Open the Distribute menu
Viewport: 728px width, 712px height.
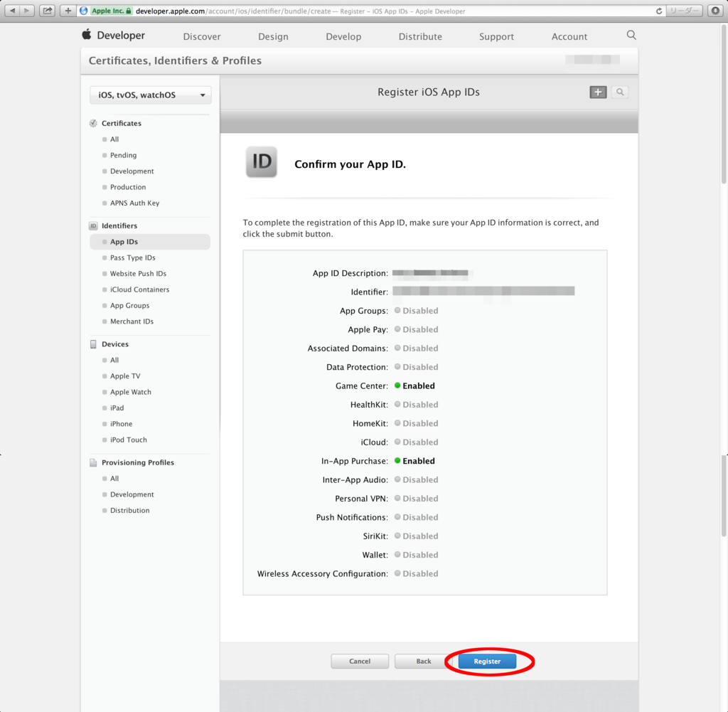click(x=420, y=37)
